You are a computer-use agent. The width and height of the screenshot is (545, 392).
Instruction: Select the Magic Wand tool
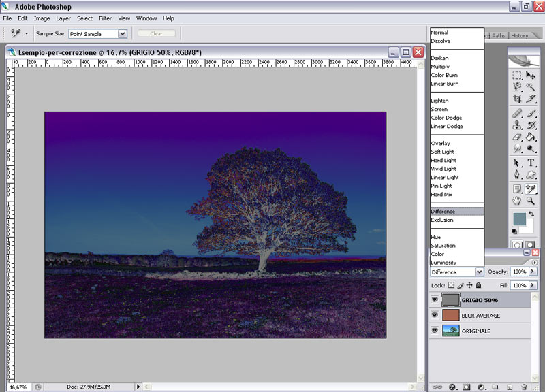pos(531,87)
